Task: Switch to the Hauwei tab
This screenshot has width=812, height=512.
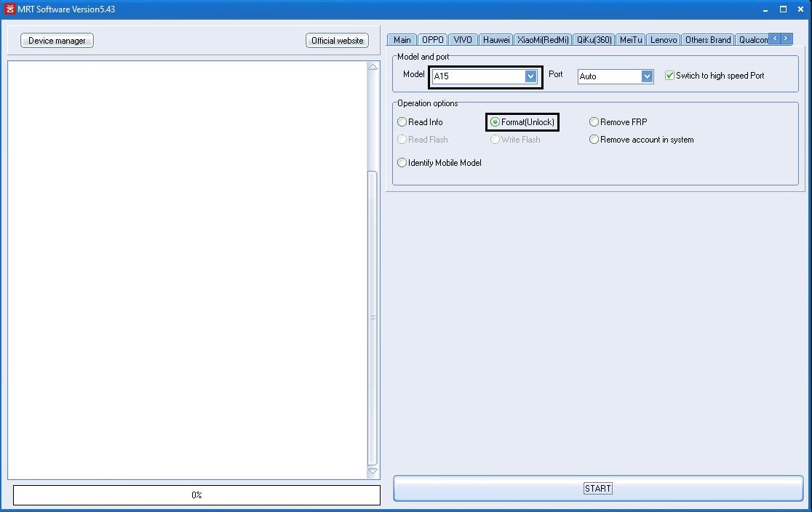Action: (496, 40)
